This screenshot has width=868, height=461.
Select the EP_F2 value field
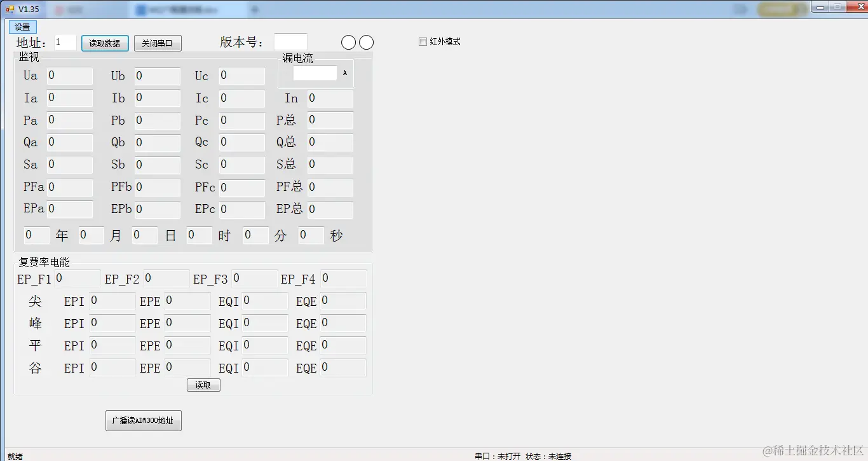point(166,279)
